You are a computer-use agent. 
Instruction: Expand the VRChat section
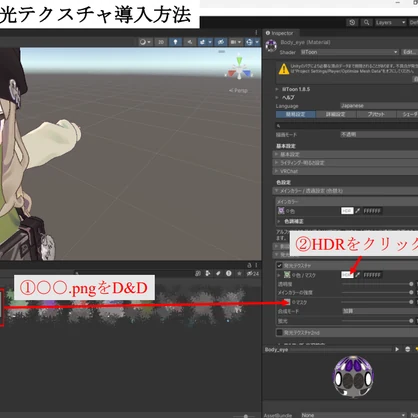[346, 171]
